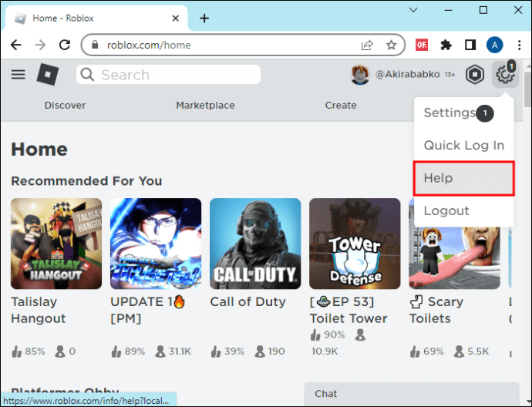
Task: Select Settings from the dropdown menu
Action: pos(464,113)
